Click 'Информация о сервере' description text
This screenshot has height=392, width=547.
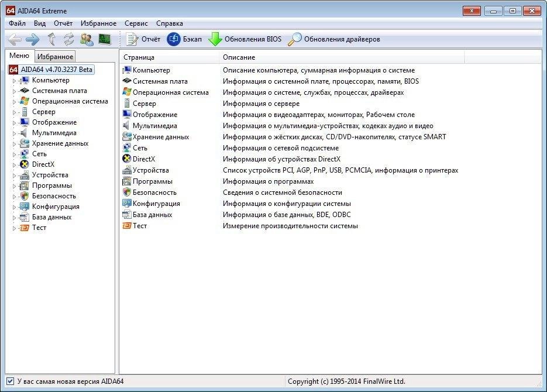click(261, 104)
